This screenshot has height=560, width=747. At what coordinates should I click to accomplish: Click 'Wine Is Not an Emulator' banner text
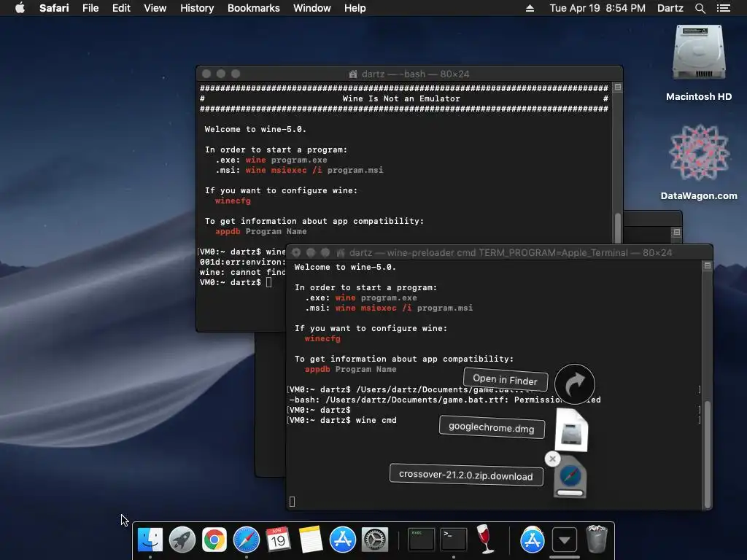pyautogui.click(x=401, y=98)
